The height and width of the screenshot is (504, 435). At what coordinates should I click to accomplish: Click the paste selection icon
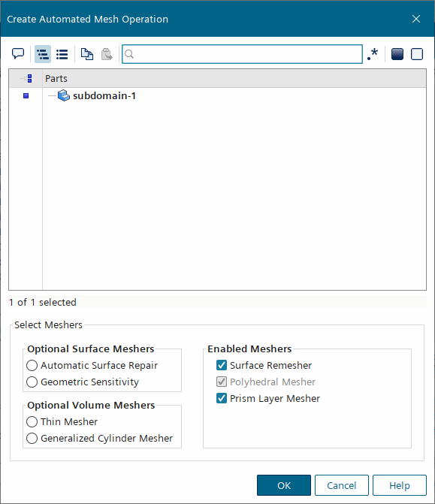[x=107, y=54]
